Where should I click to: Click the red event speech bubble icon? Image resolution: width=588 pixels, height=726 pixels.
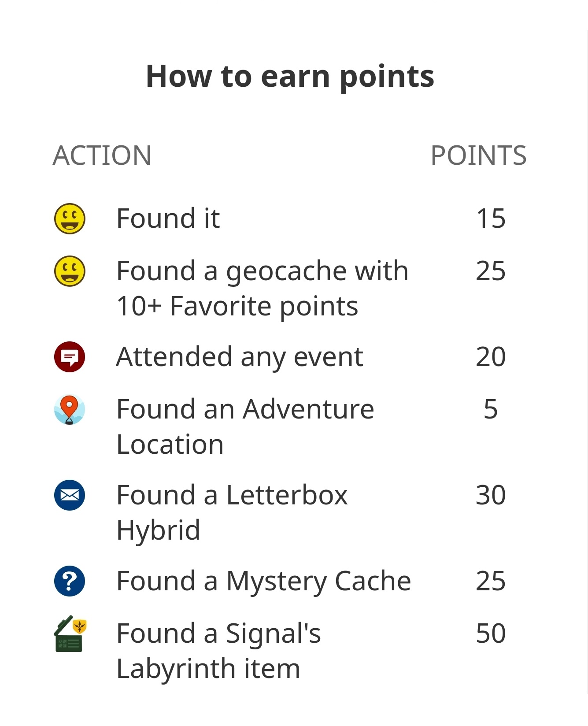coord(70,357)
